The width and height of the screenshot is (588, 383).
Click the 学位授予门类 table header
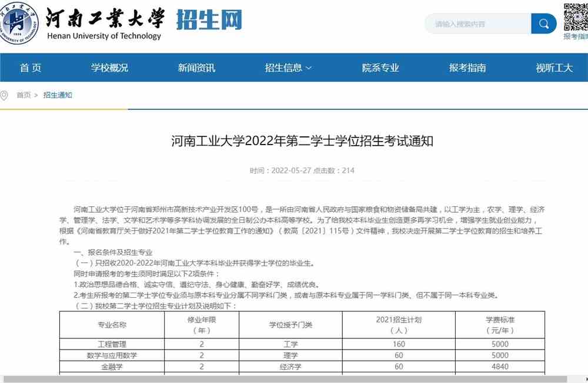point(290,325)
